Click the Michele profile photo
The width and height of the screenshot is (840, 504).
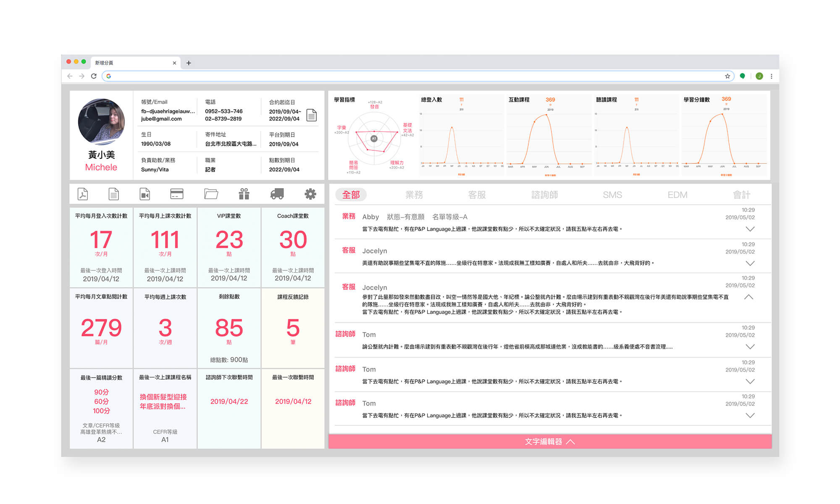101,122
